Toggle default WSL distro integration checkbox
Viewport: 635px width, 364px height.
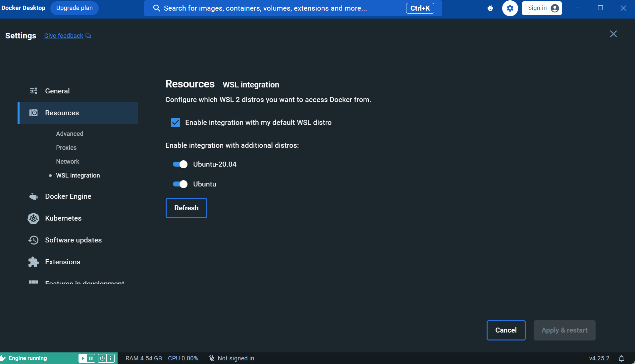click(x=176, y=123)
